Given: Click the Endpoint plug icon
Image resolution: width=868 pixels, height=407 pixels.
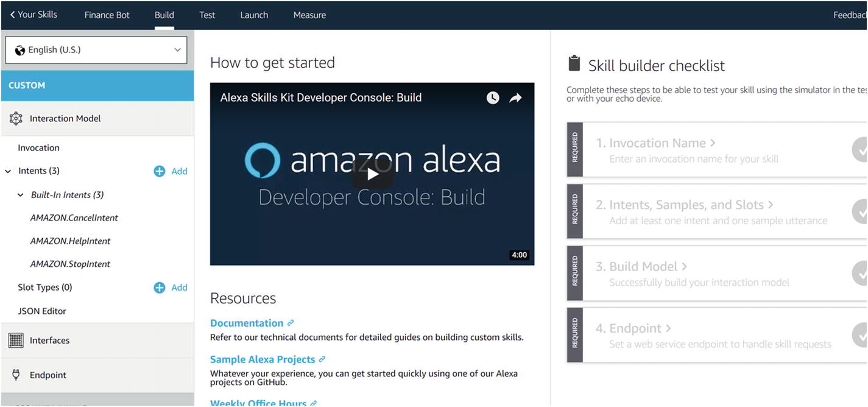Looking at the screenshot, I should point(16,375).
